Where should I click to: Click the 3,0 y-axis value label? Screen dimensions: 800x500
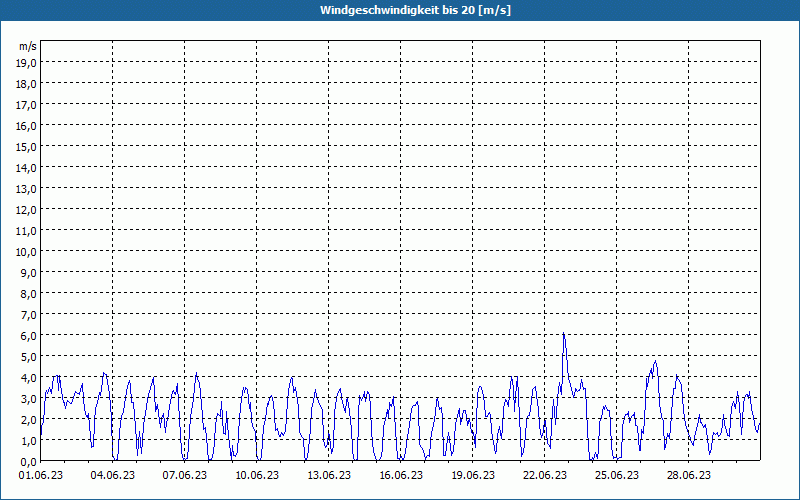tap(27, 398)
